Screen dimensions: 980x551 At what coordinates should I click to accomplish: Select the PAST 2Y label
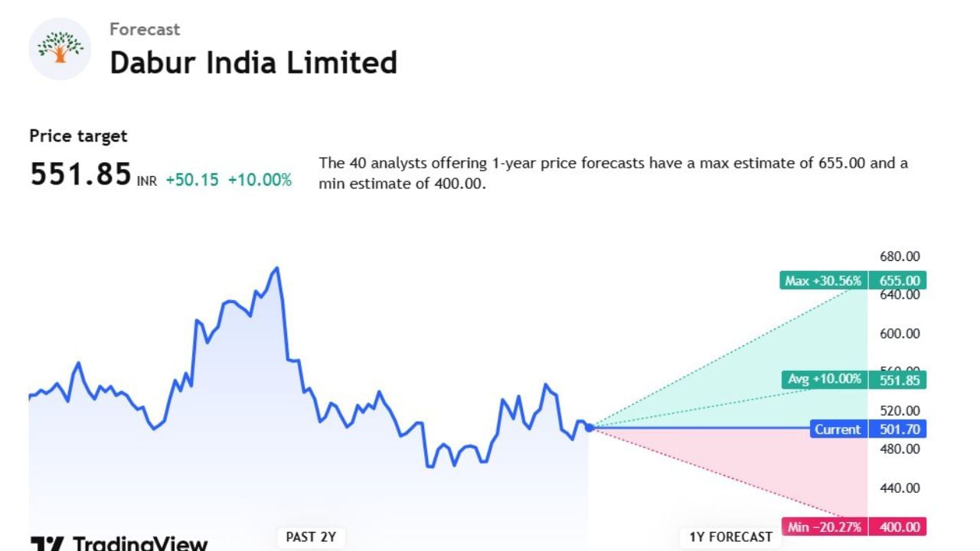point(311,537)
